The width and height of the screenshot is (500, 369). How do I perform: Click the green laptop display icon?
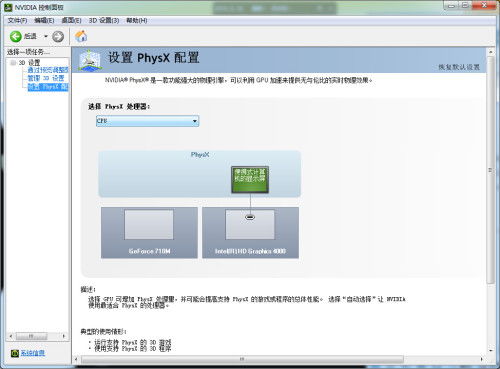(250, 180)
